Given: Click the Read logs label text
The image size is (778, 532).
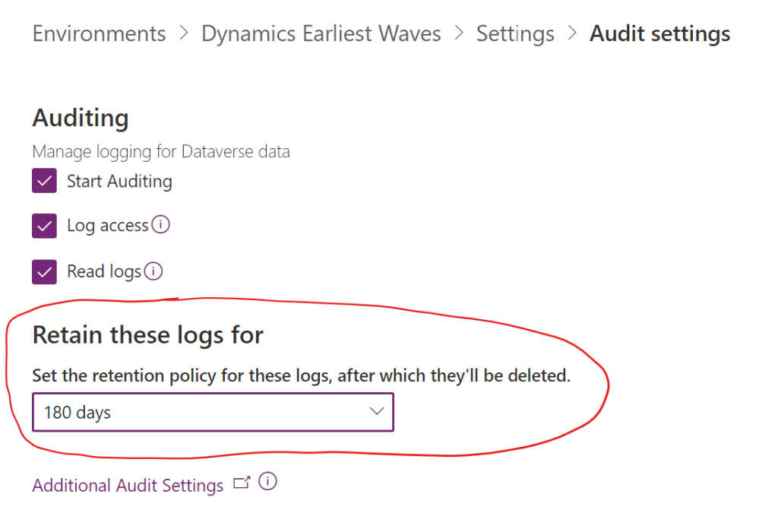Looking at the screenshot, I should tap(104, 271).
